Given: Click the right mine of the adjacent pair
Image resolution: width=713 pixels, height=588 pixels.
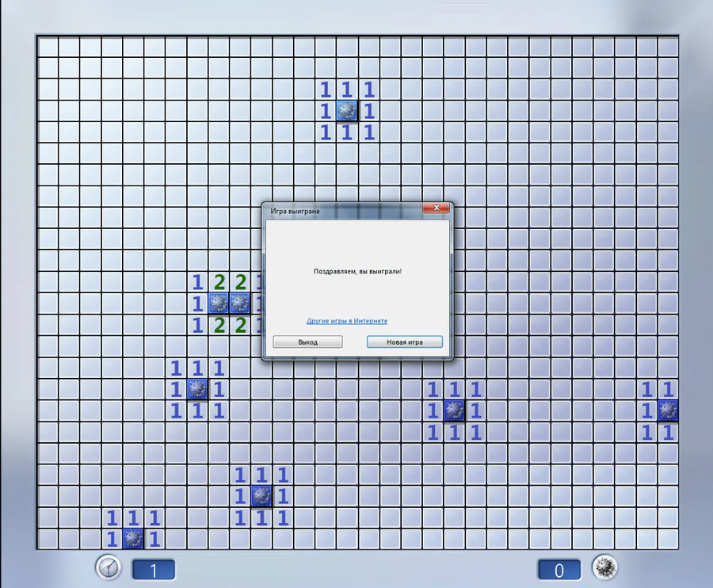Looking at the screenshot, I should tap(239, 304).
